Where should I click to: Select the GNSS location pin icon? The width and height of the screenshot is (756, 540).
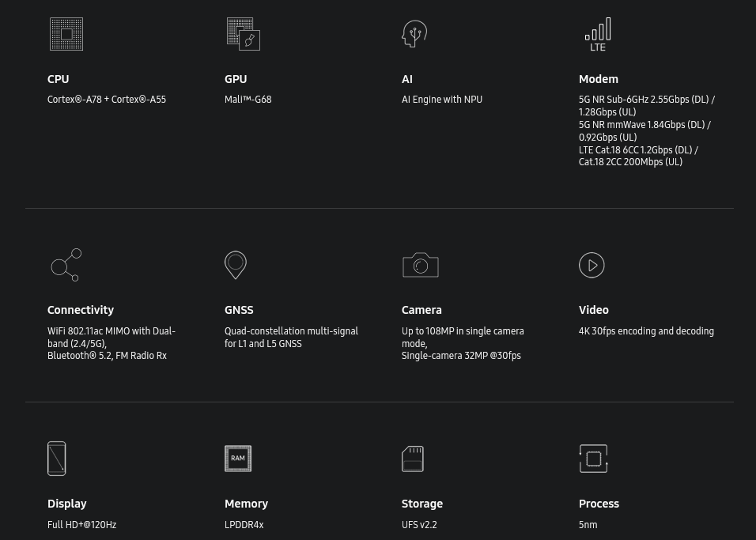coord(236,265)
